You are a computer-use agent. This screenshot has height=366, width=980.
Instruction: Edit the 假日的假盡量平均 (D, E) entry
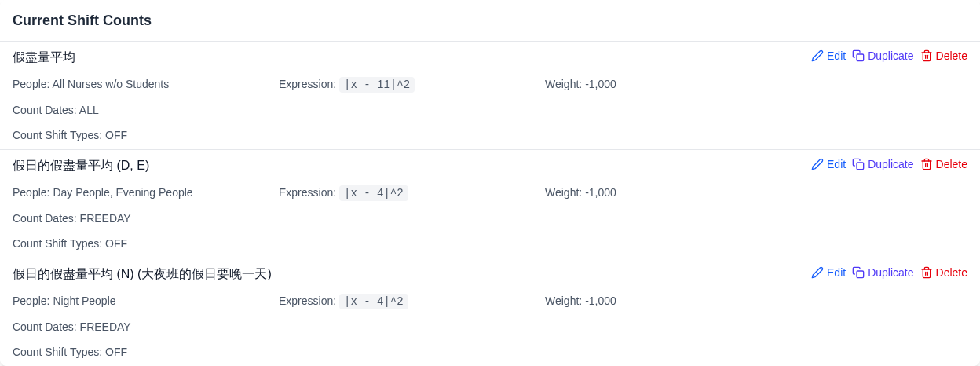pos(828,164)
